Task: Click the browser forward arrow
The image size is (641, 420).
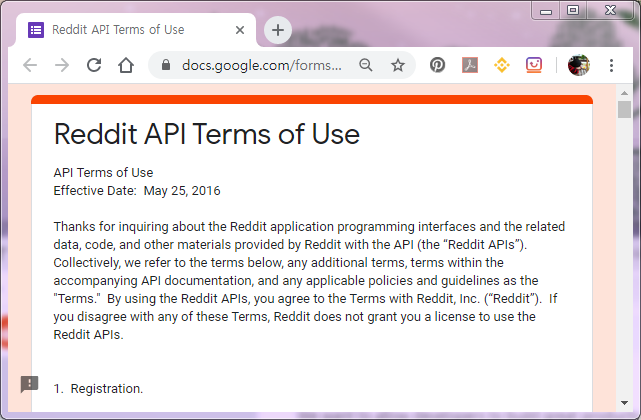Action: (62, 65)
